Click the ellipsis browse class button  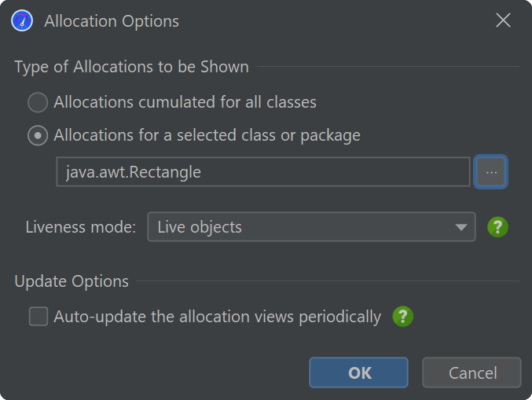click(x=491, y=171)
